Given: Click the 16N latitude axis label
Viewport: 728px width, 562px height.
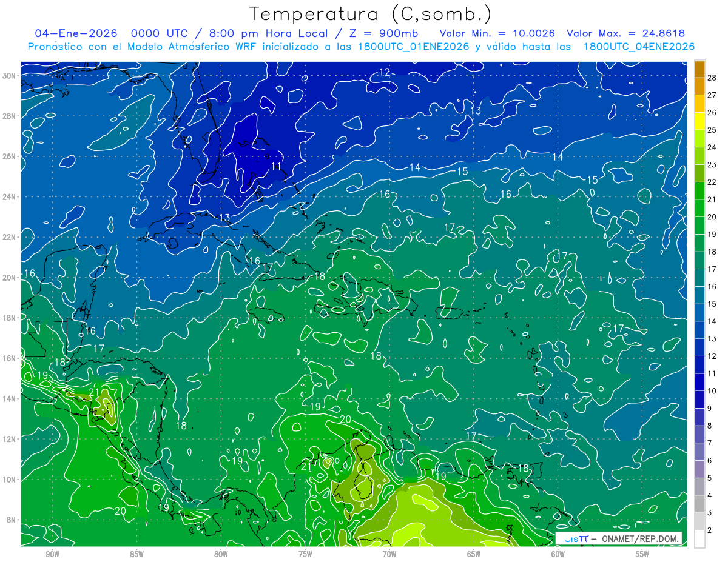Looking at the screenshot, I should [9, 358].
